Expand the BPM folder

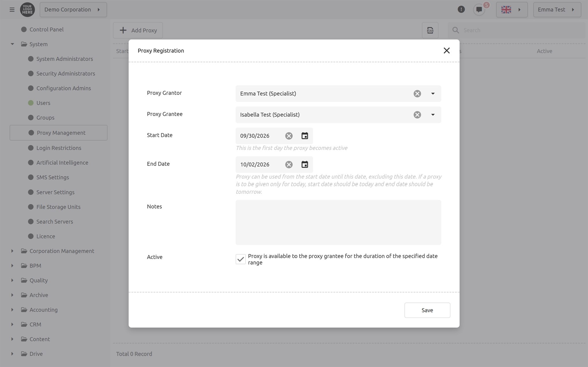(12, 266)
